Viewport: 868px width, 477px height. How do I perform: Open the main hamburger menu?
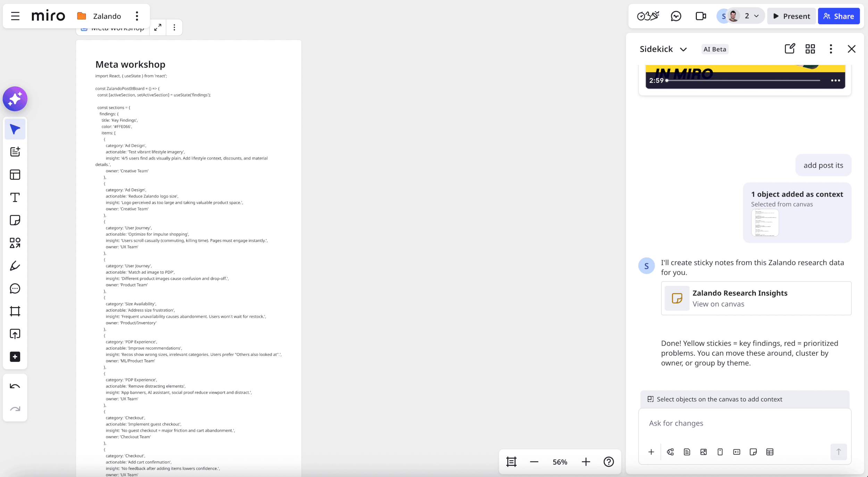pyautogui.click(x=15, y=16)
